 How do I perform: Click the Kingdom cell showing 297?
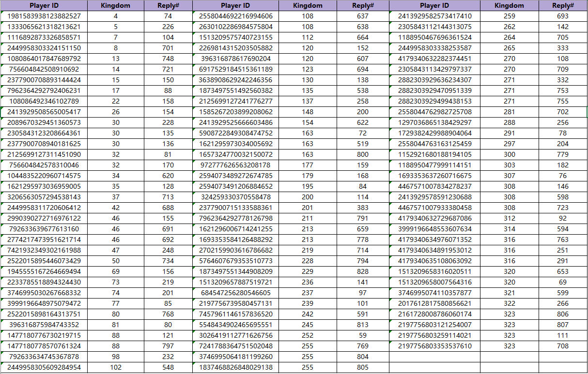pos(509,144)
